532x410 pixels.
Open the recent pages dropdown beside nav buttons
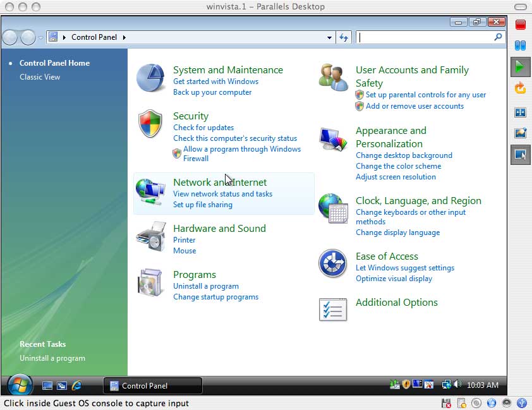(x=40, y=38)
